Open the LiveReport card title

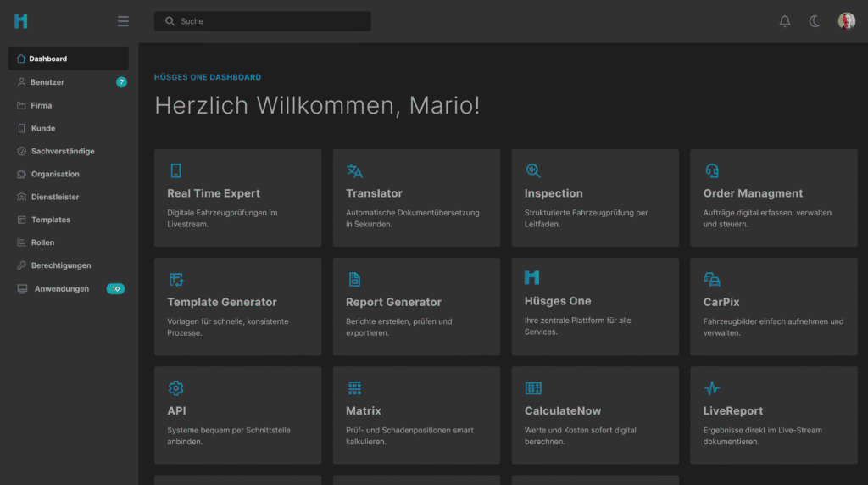(733, 411)
